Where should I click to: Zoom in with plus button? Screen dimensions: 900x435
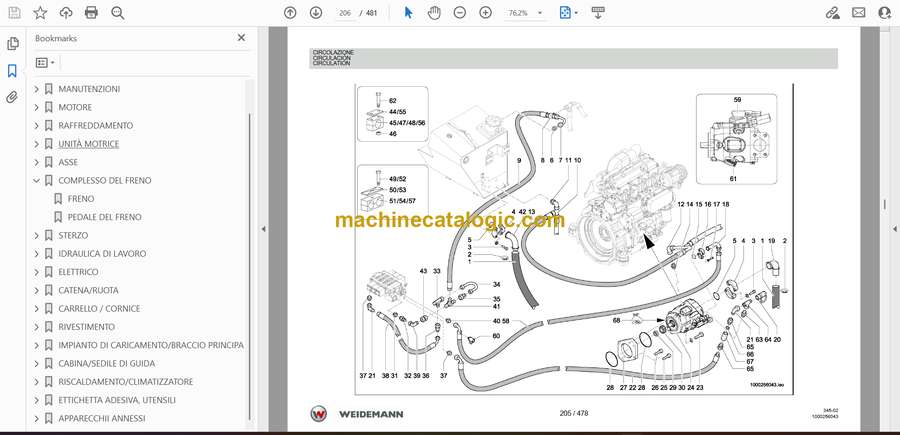pos(486,13)
